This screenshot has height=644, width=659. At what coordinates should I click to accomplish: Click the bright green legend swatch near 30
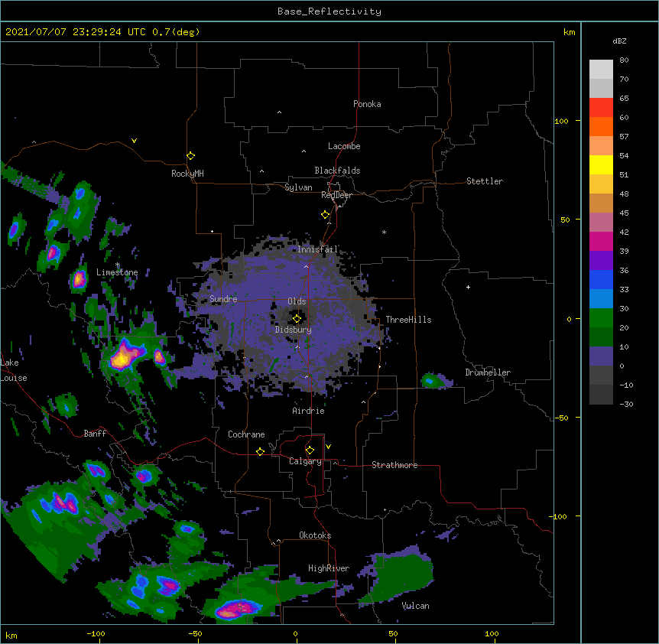pyautogui.click(x=601, y=318)
